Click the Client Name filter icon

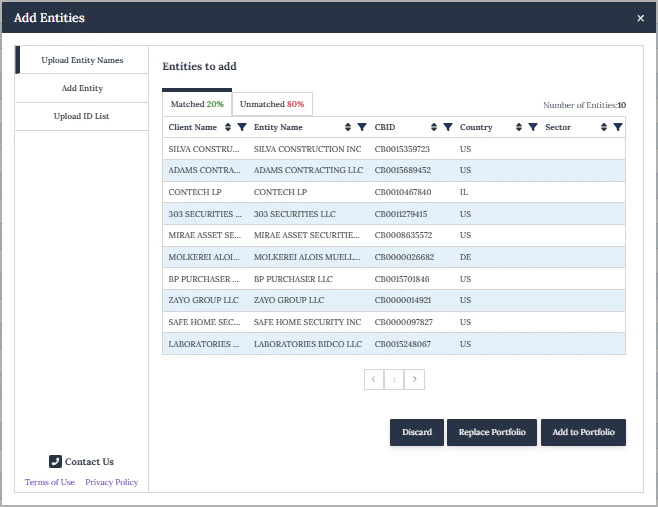pyautogui.click(x=242, y=127)
